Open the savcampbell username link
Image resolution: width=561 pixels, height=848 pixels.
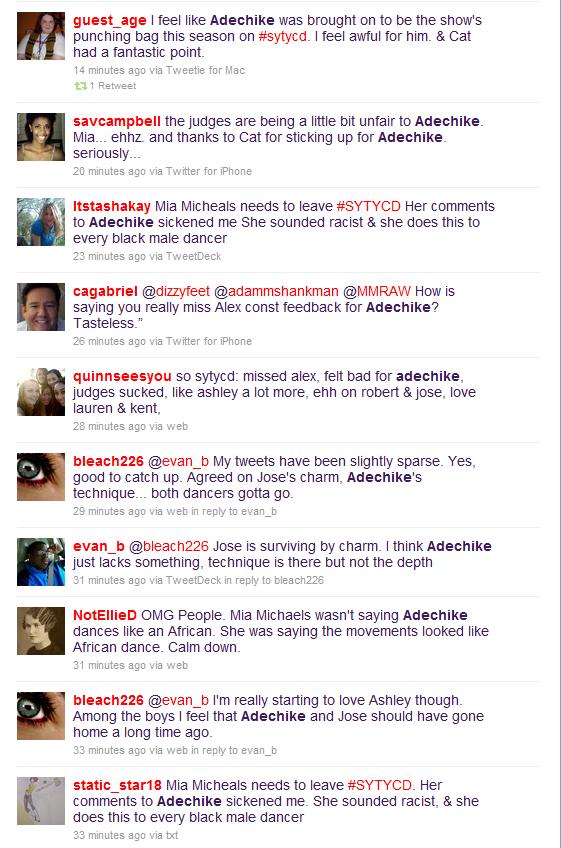pos(117,121)
